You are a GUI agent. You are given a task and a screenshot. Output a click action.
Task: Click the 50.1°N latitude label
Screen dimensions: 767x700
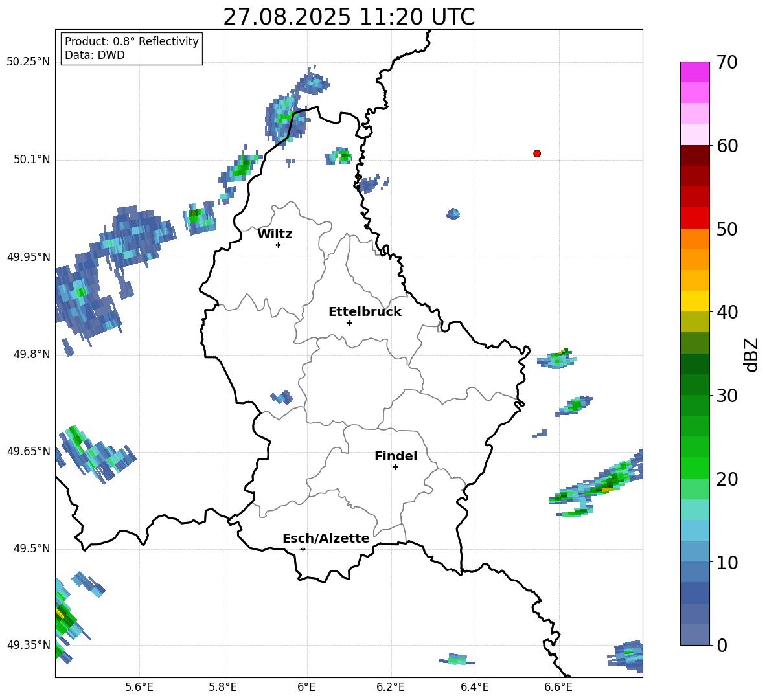tap(32, 159)
